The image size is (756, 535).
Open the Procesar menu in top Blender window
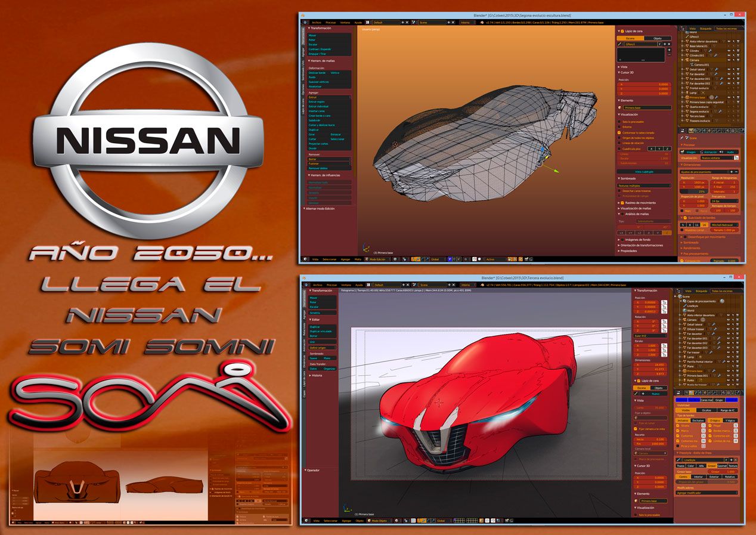click(x=330, y=22)
